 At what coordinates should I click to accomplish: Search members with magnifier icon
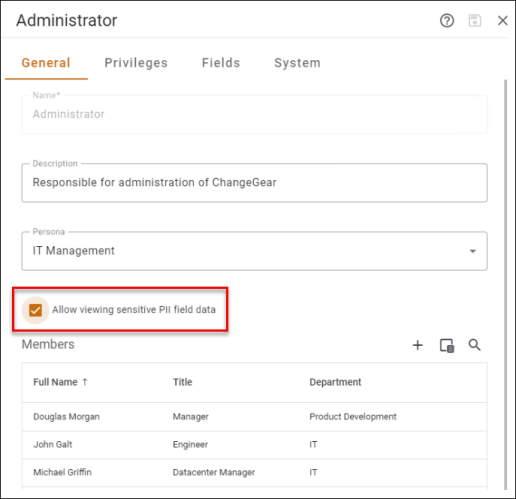474,345
